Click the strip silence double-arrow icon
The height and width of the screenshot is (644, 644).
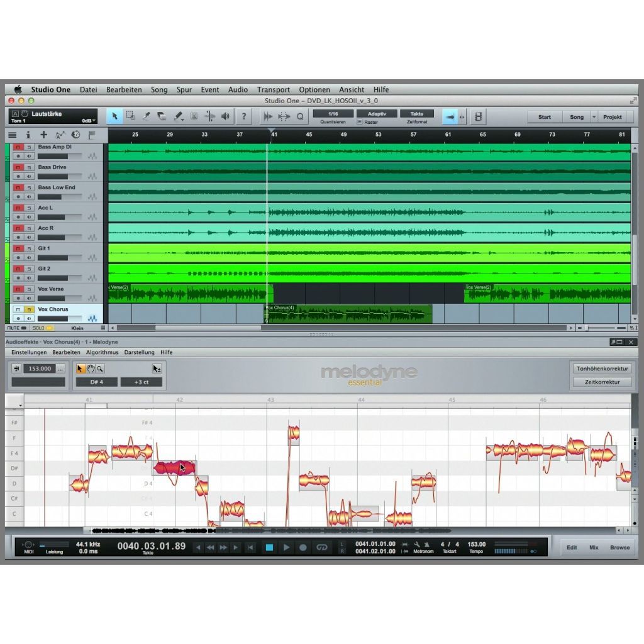pyautogui.click(x=284, y=116)
